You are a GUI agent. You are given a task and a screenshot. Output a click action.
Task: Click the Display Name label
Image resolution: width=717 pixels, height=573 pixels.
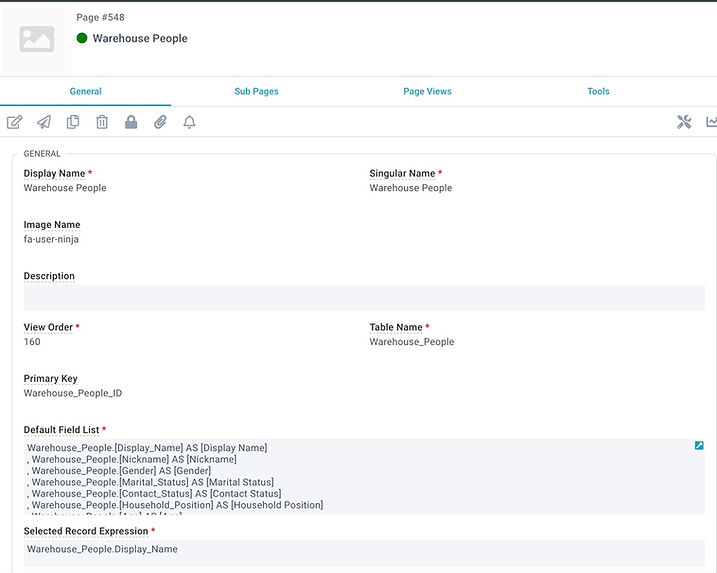pos(54,173)
